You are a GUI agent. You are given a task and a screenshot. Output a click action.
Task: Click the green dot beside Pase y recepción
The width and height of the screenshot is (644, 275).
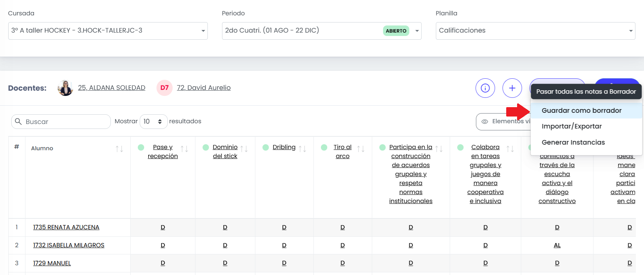click(x=141, y=147)
